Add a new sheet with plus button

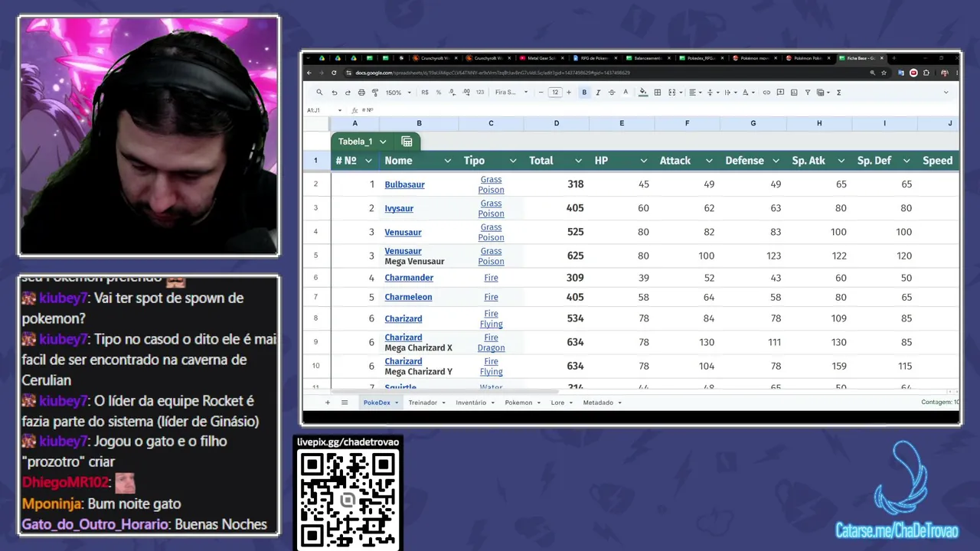(x=328, y=403)
